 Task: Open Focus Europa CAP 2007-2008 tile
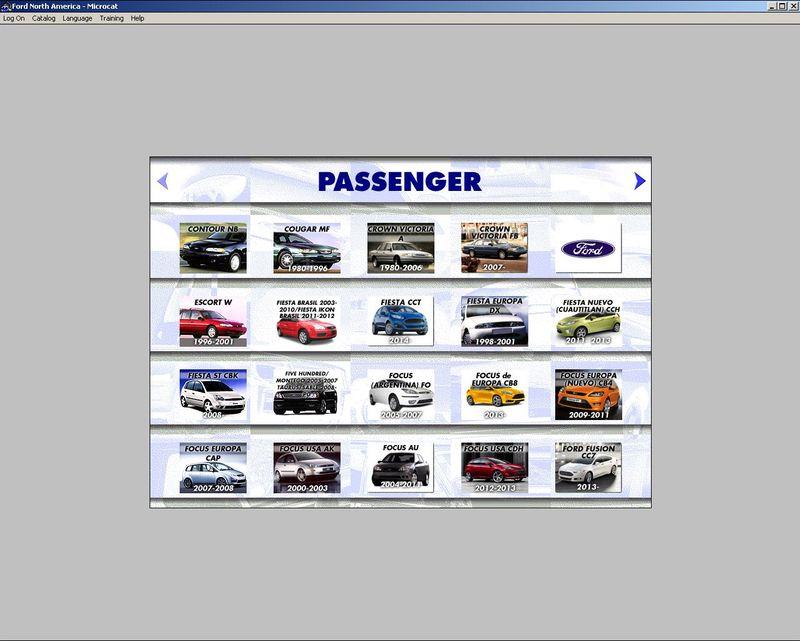213,467
